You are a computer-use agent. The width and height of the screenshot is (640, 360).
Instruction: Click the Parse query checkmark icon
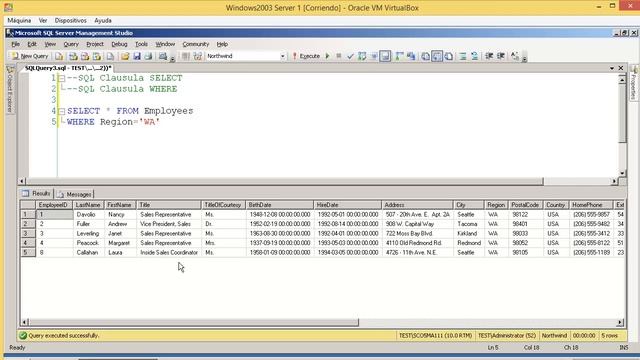click(350, 56)
